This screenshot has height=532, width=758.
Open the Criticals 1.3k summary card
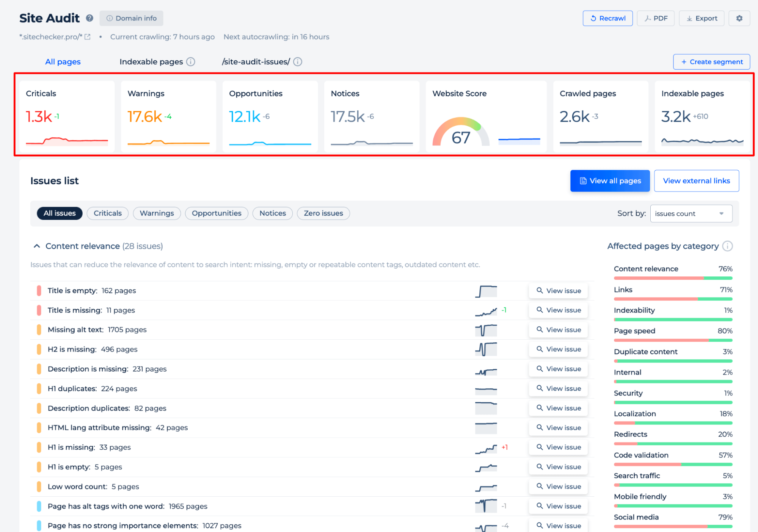(67, 117)
